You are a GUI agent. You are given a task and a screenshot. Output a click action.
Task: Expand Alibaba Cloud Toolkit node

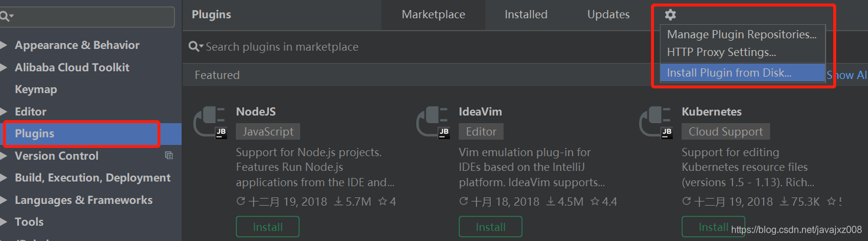(x=5, y=68)
